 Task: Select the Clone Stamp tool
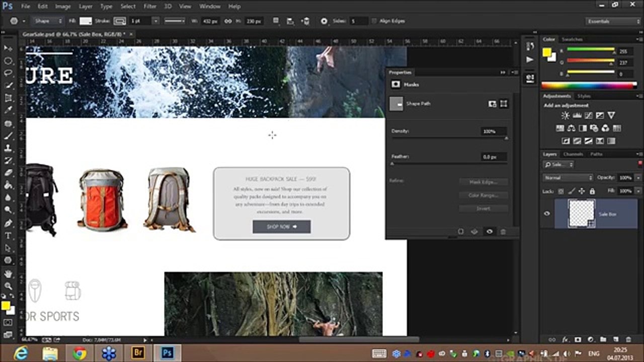[x=8, y=148]
